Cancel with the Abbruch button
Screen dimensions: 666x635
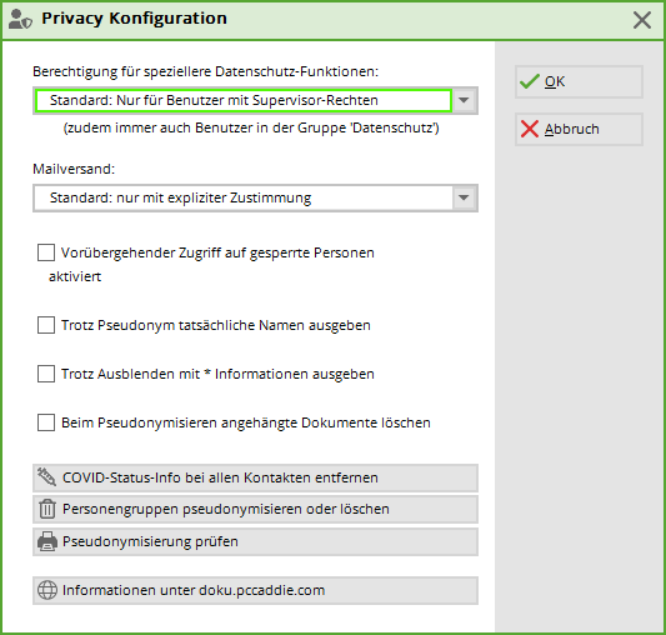(x=579, y=129)
